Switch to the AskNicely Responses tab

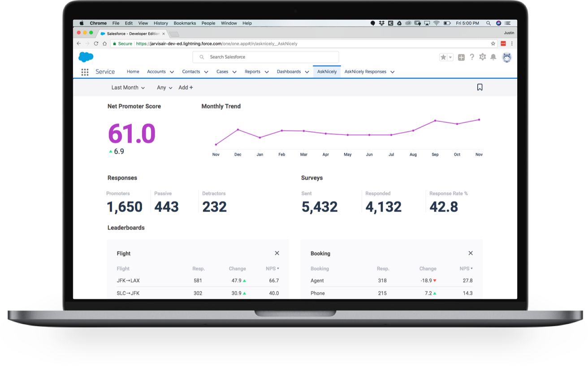(x=365, y=72)
